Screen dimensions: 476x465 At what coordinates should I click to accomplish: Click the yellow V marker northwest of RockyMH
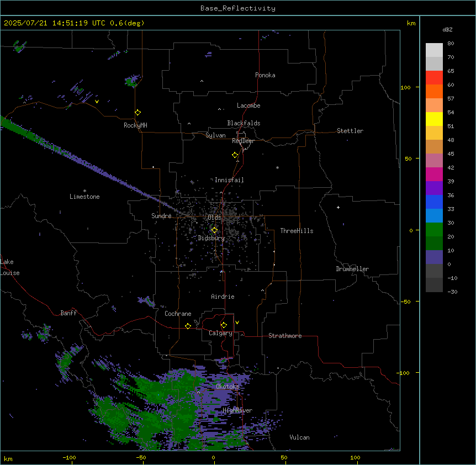[97, 102]
